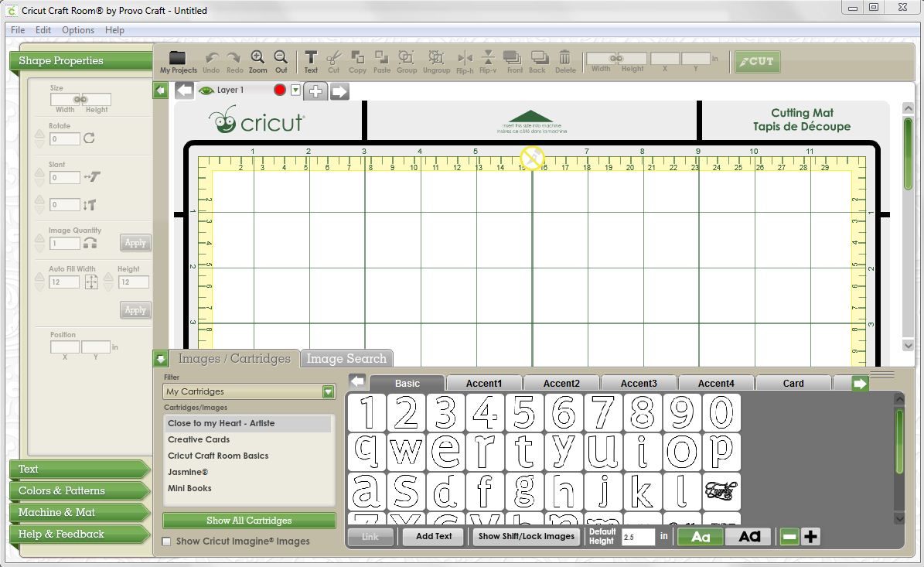
Task: Open the Edit menu
Action: click(x=43, y=30)
